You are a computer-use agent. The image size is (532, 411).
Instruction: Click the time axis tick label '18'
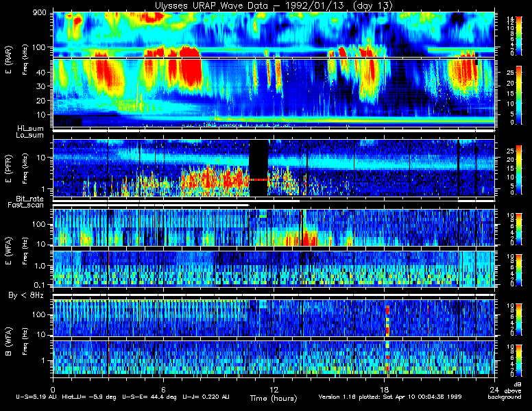pos(384,389)
